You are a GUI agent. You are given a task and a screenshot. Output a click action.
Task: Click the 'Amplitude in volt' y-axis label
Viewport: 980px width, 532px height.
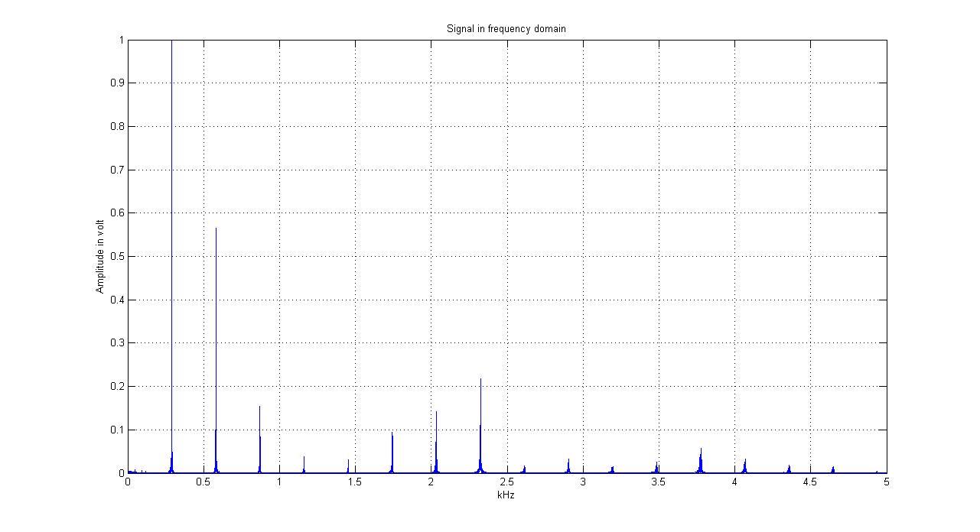tap(99, 257)
